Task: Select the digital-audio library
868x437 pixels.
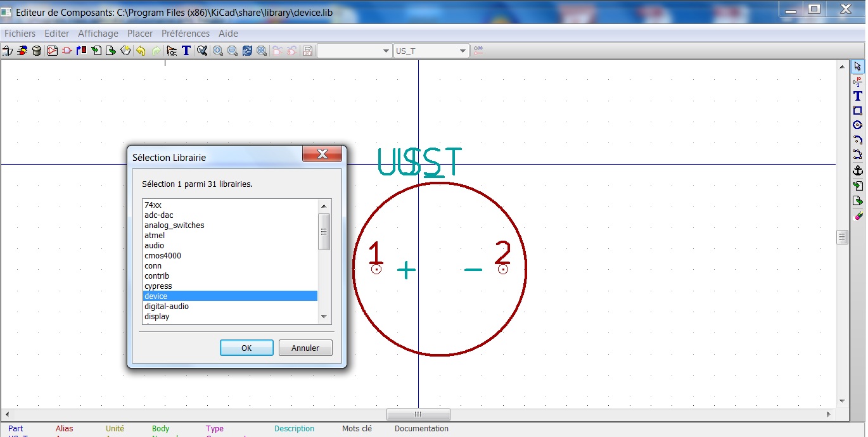Action: click(x=230, y=307)
